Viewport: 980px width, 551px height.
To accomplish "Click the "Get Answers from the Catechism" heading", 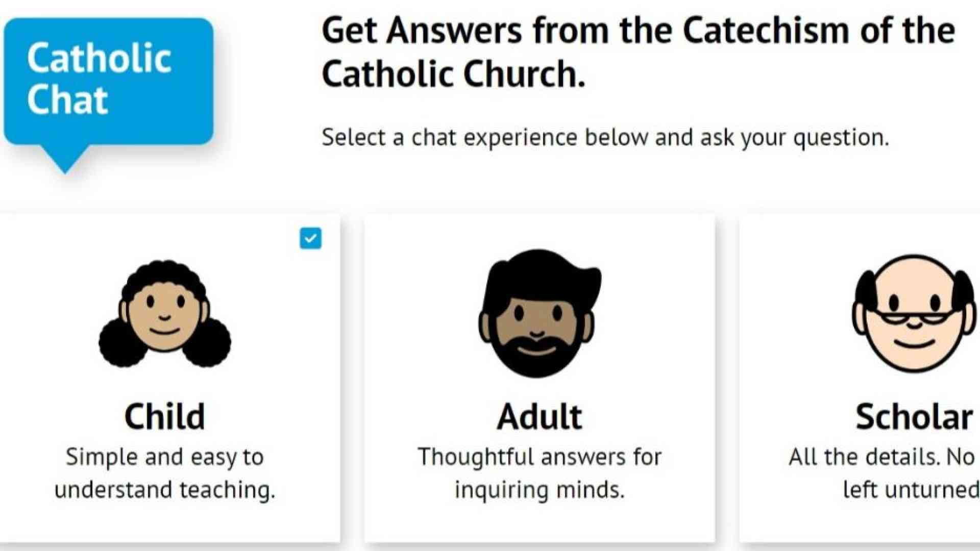I will [638, 31].
